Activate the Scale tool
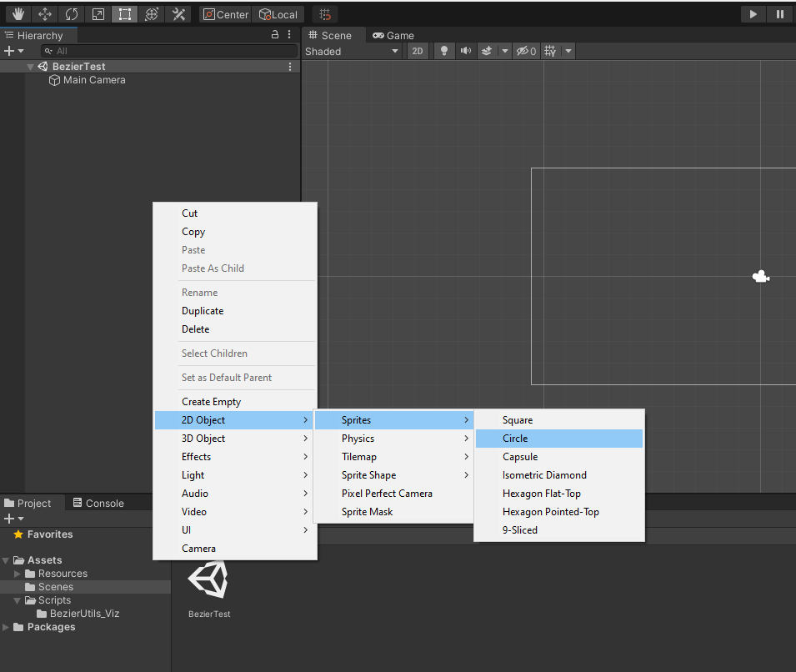The image size is (796, 672). pyautogui.click(x=98, y=13)
